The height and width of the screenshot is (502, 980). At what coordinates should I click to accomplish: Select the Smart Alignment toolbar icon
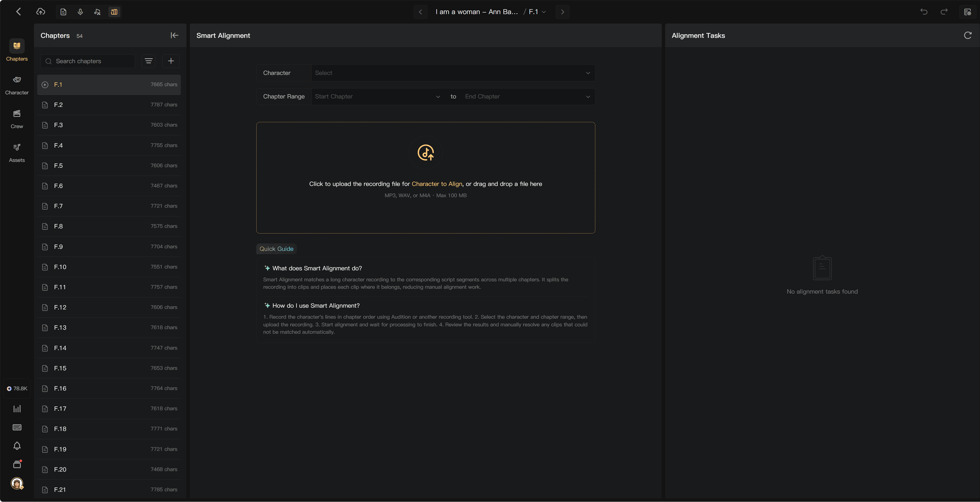point(114,12)
